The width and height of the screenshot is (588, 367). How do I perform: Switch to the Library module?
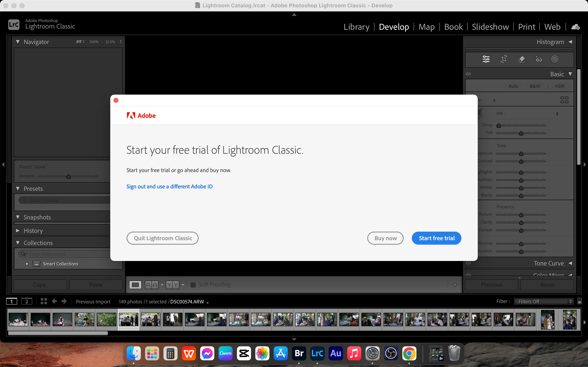tap(356, 27)
